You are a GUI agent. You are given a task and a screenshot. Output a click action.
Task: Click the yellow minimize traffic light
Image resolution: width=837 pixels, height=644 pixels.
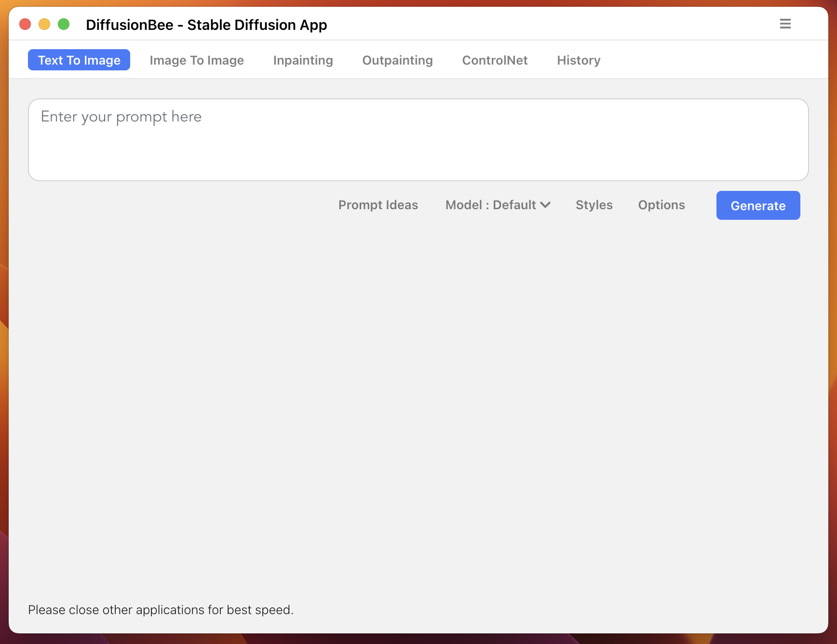click(x=44, y=24)
